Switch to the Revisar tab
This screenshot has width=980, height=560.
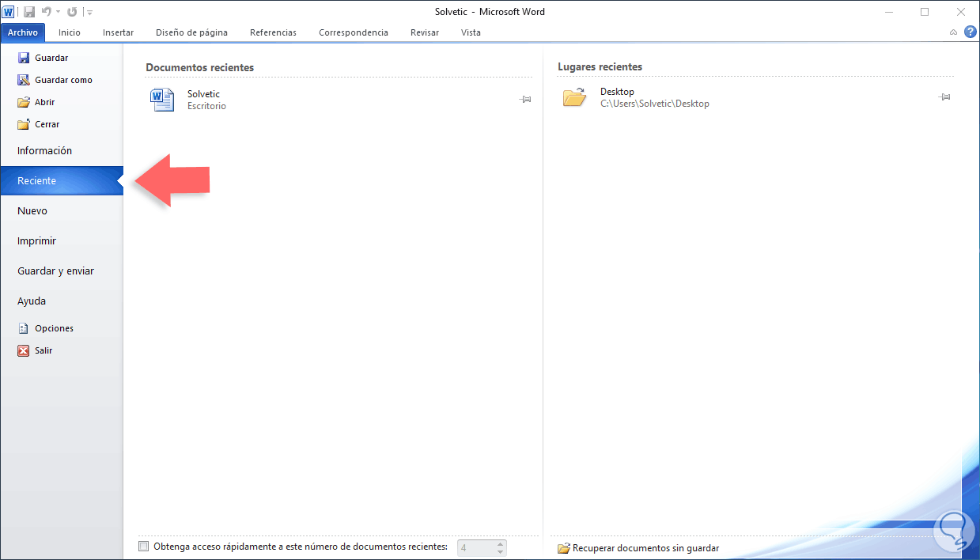coord(424,32)
